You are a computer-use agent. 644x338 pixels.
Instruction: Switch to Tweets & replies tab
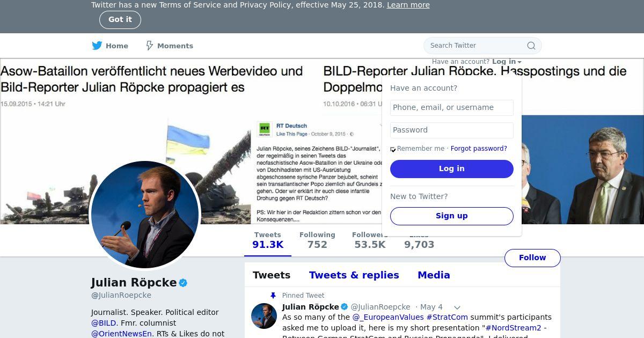(354, 275)
